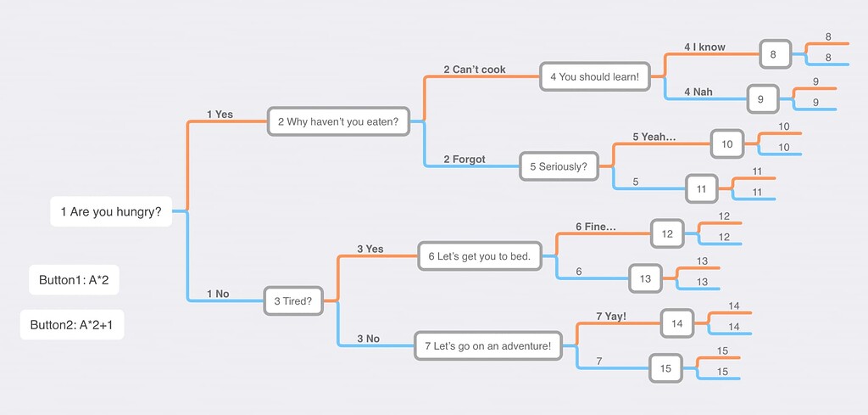This screenshot has height=415, width=868.
Task: Click the boxed node numbered 9
Action: [760, 99]
